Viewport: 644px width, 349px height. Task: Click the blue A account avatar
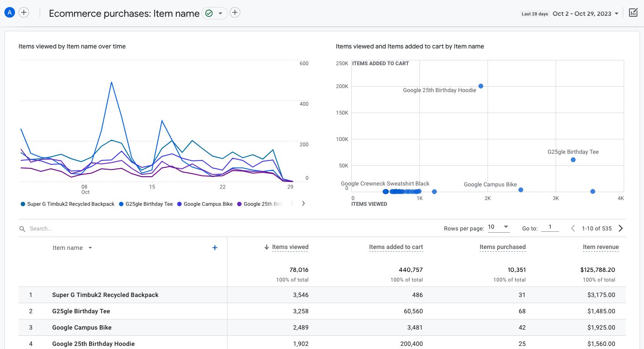(x=9, y=12)
